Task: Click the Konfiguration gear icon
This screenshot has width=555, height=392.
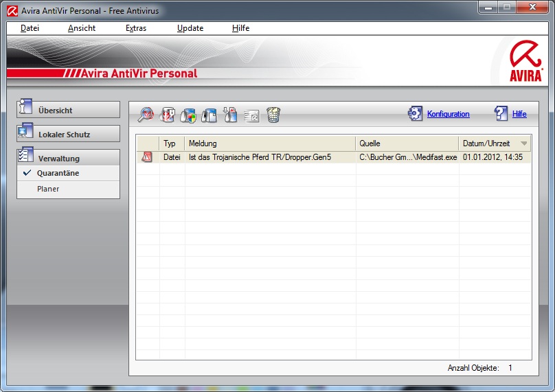Action: pyautogui.click(x=415, y=113)
